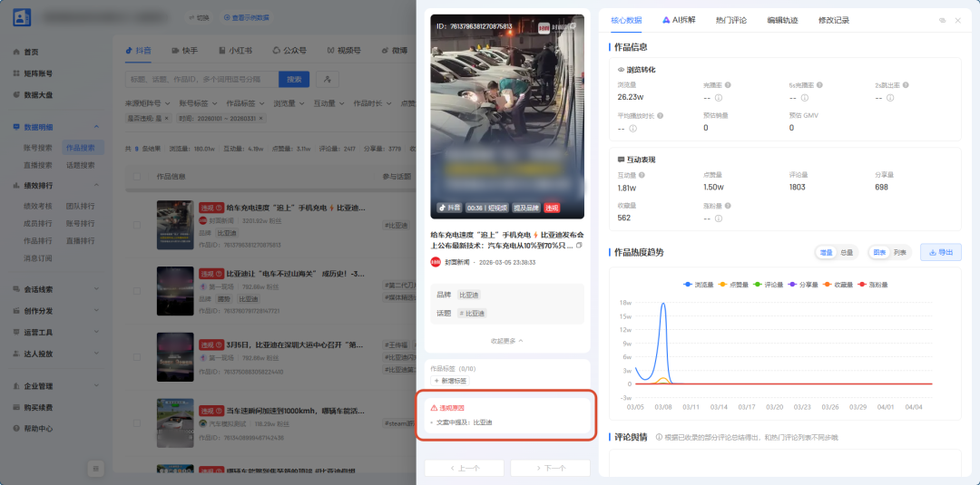Click the help icon next to 涨粉量
The width and height of the screenshot is (980, 485).
click(x=728, y=206)
